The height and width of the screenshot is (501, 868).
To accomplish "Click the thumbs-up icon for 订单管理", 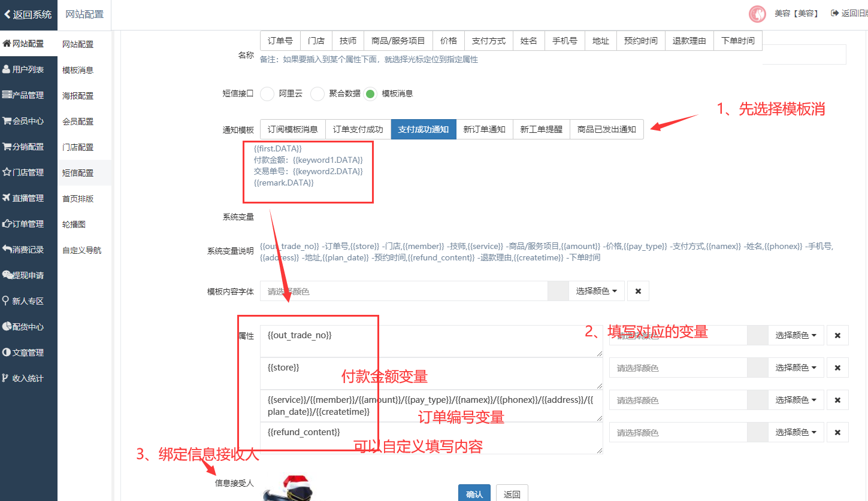I will [7, 224].
